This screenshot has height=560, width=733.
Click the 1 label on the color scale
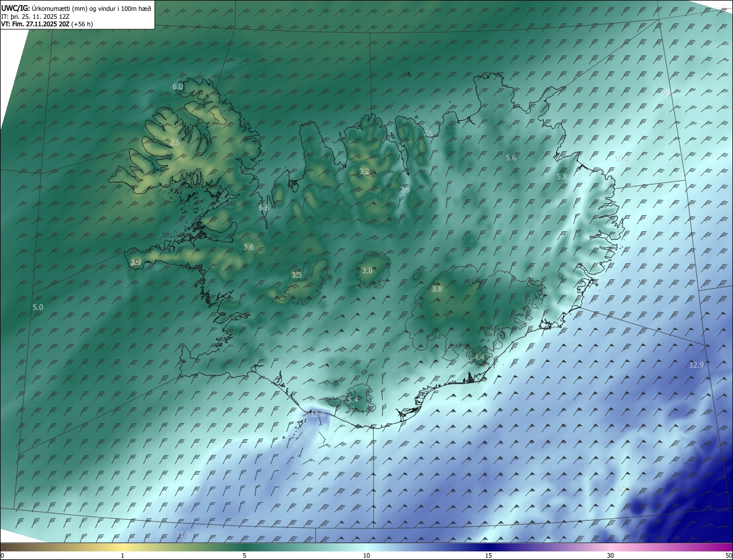point(123,555)
